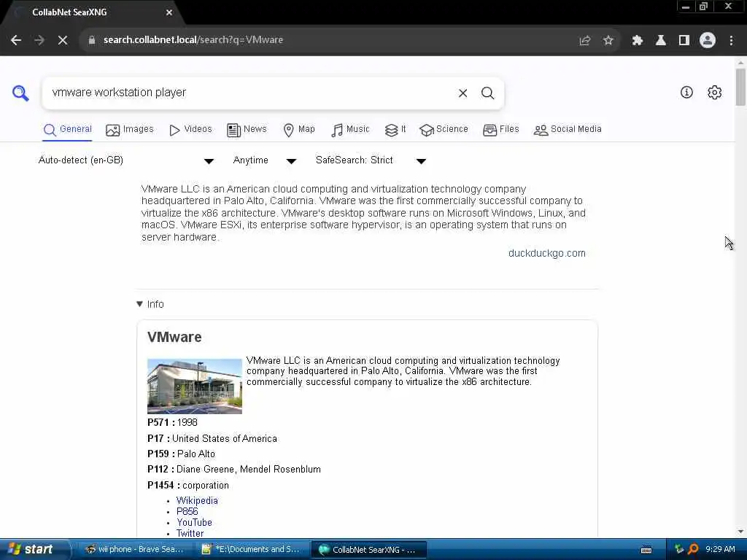The height and width of the screenshot is (560, 747).
Task: Switch to E:\Documents taskbar window
Action: (252, 550)
